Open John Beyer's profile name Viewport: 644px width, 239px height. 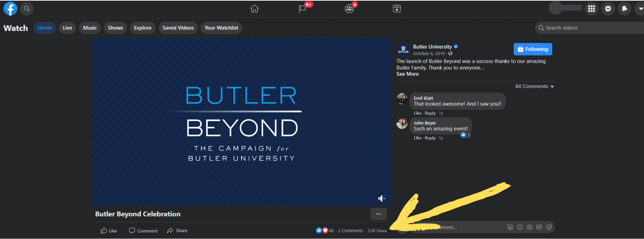coord(425,123)
